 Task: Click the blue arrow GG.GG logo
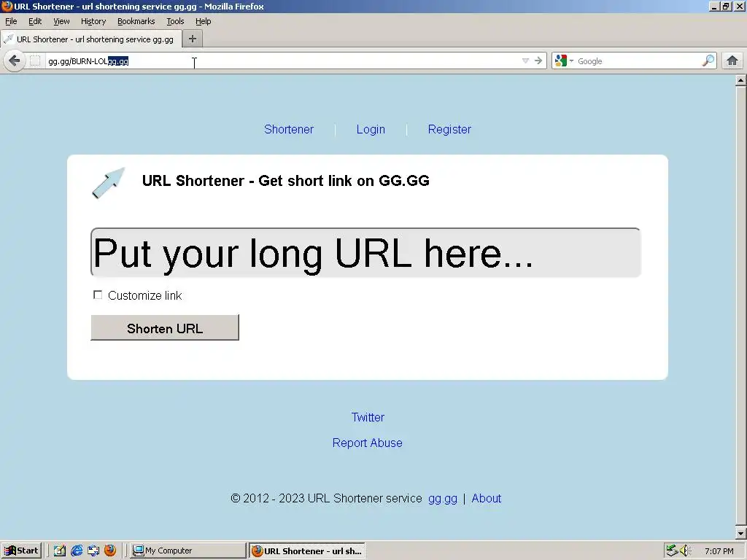click(108, 182)
